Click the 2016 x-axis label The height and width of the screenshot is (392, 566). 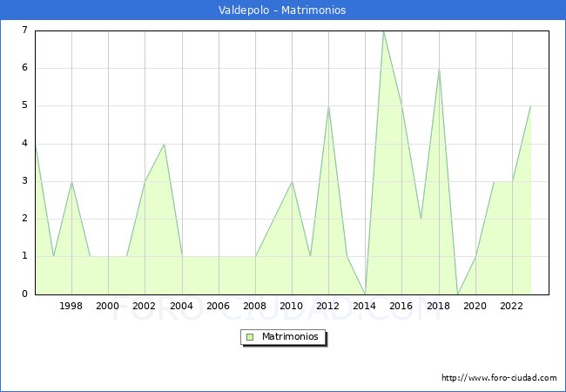(x=401, y=306)
